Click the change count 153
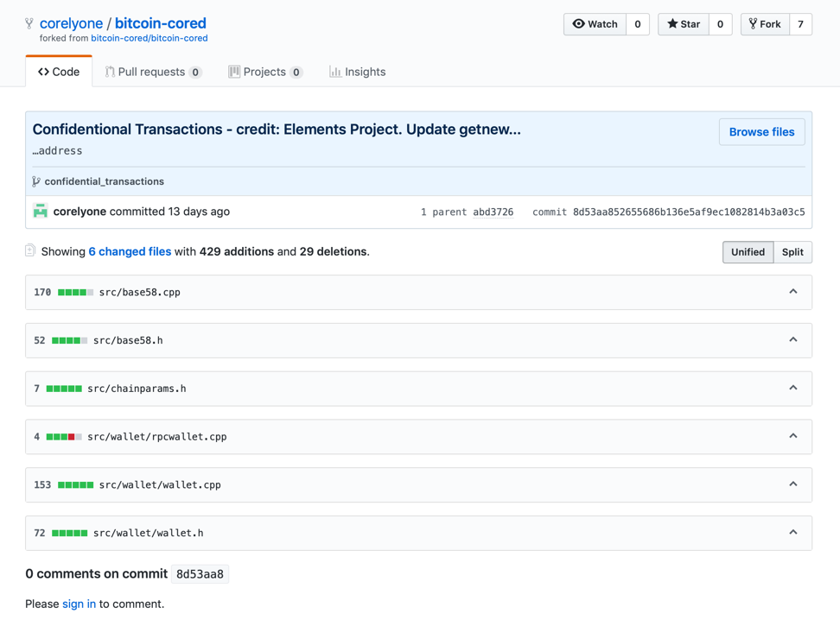Screen dimensions: 840x620 [42, 485]
